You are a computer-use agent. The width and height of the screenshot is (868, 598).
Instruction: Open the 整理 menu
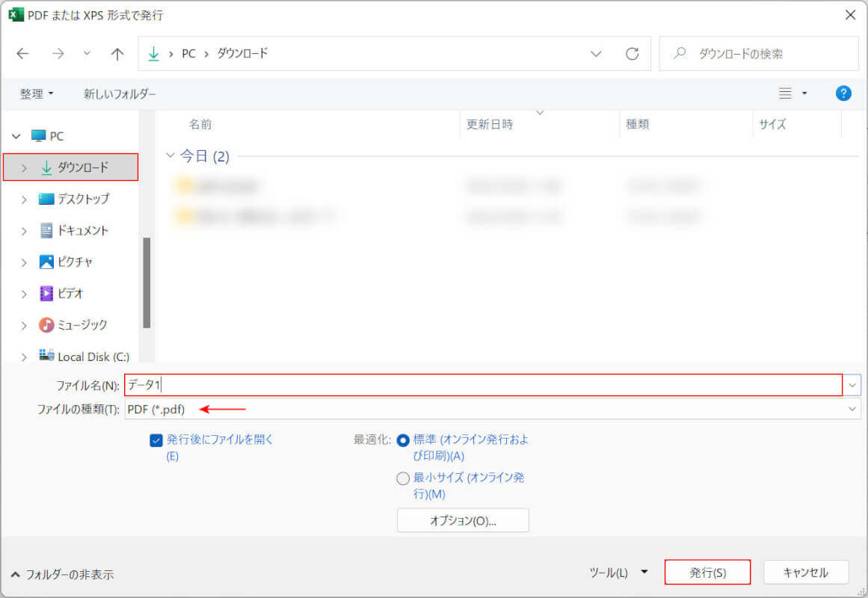(x=37, y=93)
